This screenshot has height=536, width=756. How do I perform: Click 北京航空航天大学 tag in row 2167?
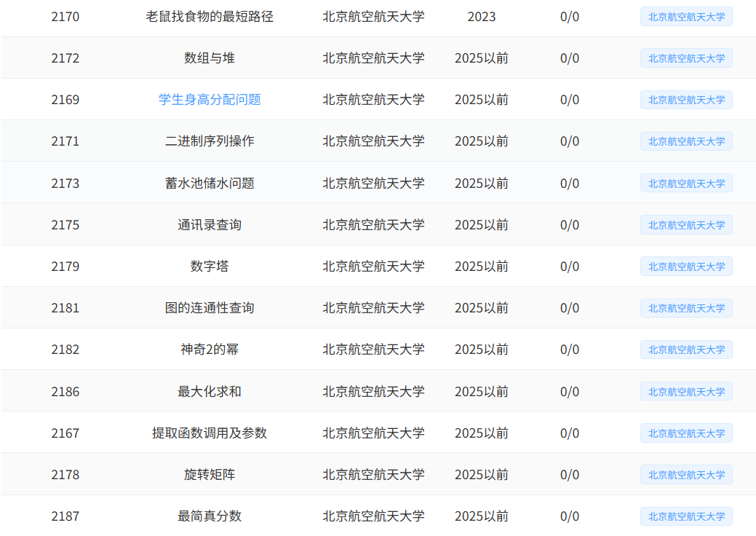(x=686, y=433)
